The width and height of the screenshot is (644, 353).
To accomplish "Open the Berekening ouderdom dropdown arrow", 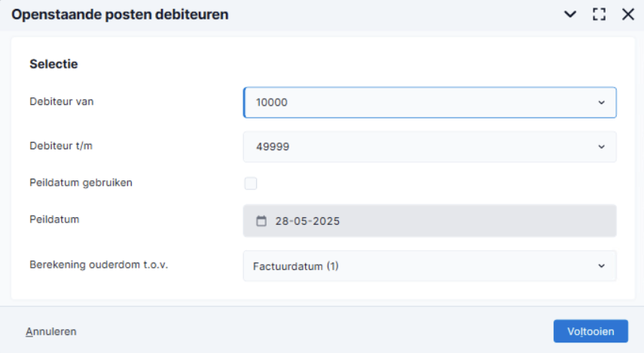I will point(601,266).
